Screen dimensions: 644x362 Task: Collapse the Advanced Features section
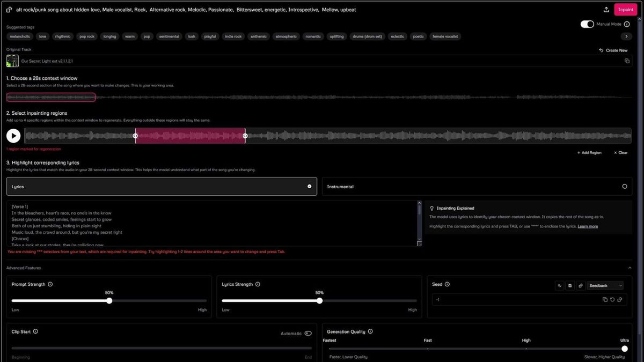click(x=630, y=268)
